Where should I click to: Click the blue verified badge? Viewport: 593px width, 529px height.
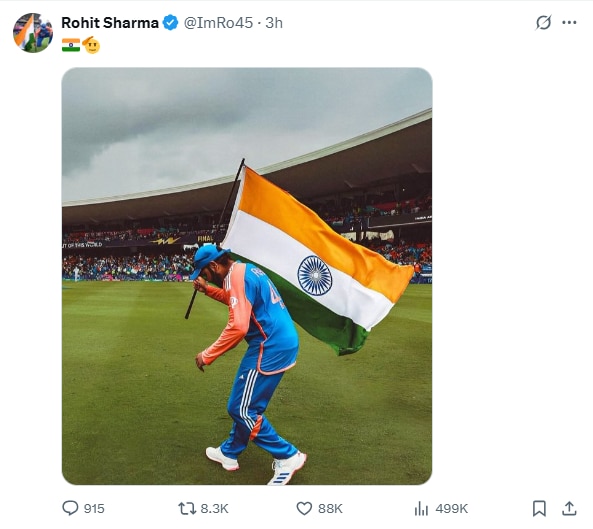[x=170, y=23]
